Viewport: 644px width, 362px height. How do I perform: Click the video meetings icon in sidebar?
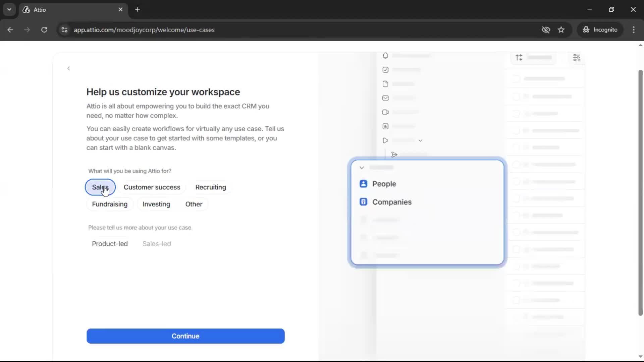[385, 112]
